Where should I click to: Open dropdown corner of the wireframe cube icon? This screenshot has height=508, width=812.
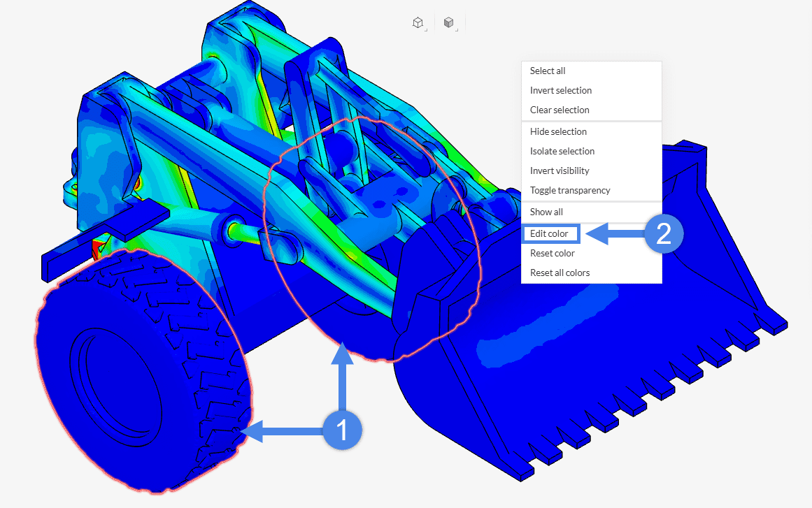click(425, 30)
